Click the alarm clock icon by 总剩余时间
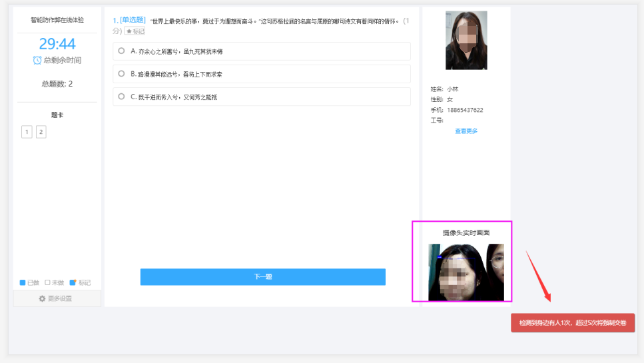This screenshot has width=644, height=363. tap(37, 61)
